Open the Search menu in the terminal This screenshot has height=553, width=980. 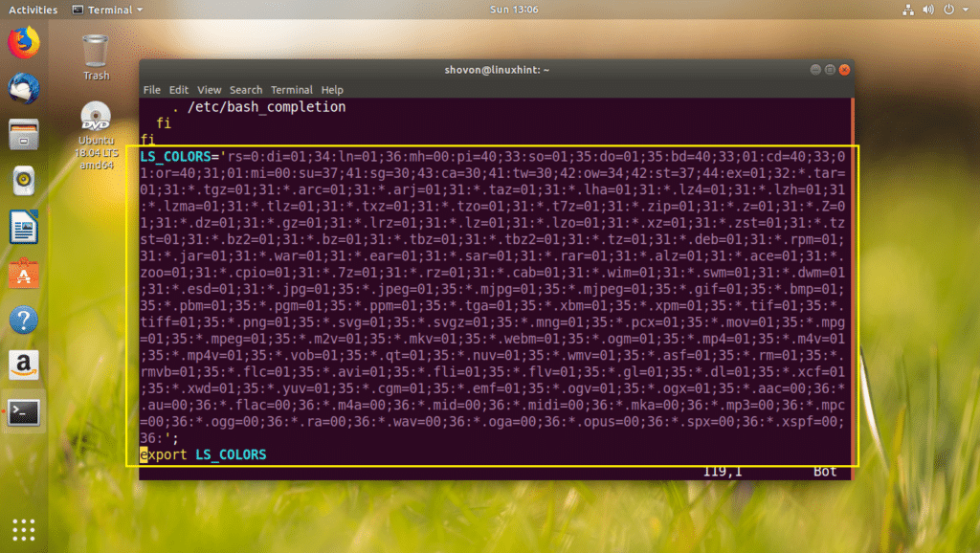coord(246,89)
